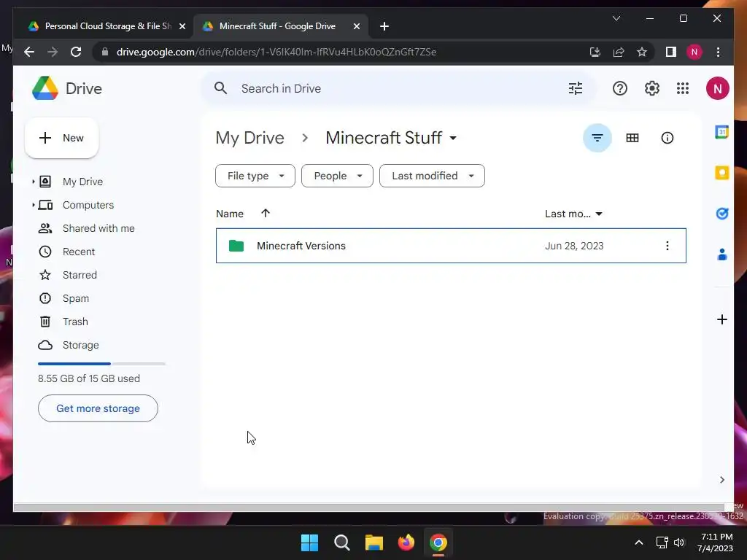Reverse sort direction arrow next to Name
Image resolution: width=747 pixels, height=560 pixels.
266,214
